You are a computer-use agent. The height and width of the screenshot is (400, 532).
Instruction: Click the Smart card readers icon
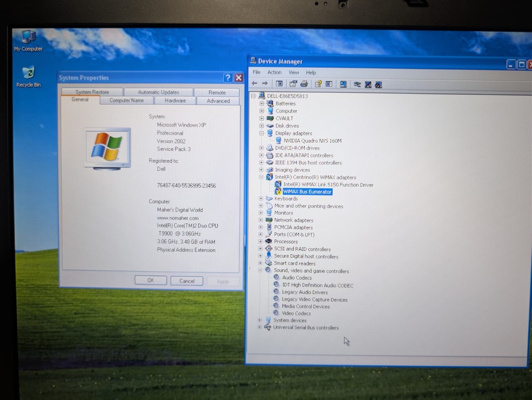tap(268, 263)
